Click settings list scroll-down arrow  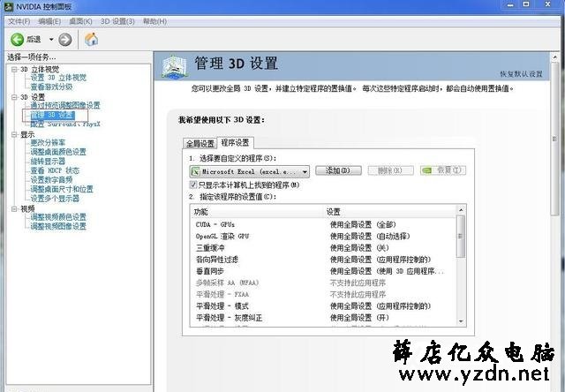461,321
